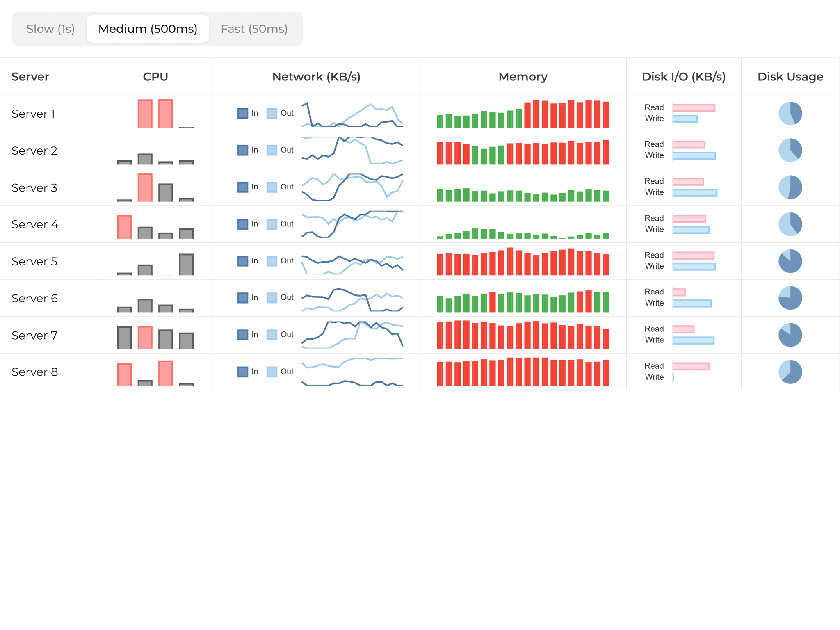
Task: Toggle the In legend swatch for Server 3
Action: coord(243,187)
